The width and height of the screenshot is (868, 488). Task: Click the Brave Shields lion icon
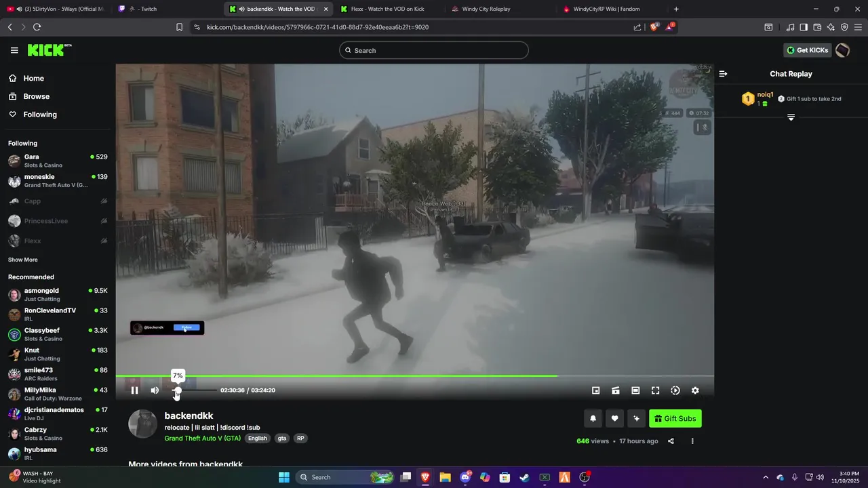[654, 27]
